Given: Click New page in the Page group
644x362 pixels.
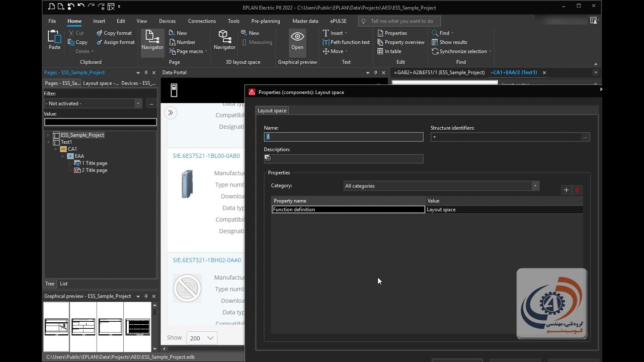Looking at the screenshot, I should coord(178,33).
